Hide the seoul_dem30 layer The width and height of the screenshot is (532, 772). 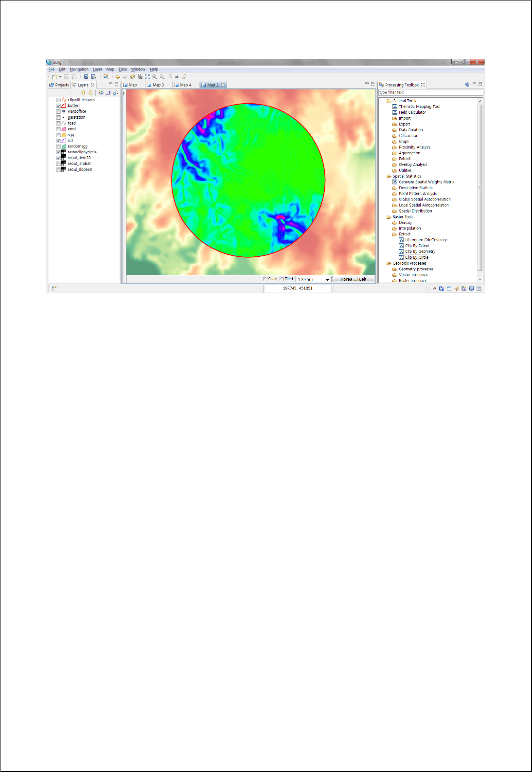coord(58,158)
